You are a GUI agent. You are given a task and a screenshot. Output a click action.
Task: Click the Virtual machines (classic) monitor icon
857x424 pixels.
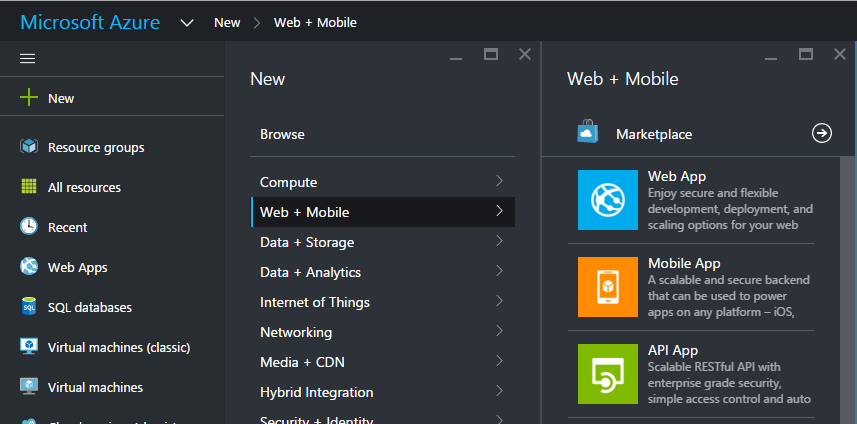tap(28, 346)
